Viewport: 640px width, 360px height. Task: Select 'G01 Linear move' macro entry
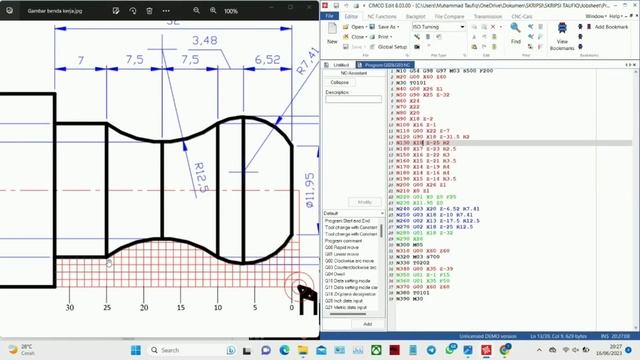point(342,254)
